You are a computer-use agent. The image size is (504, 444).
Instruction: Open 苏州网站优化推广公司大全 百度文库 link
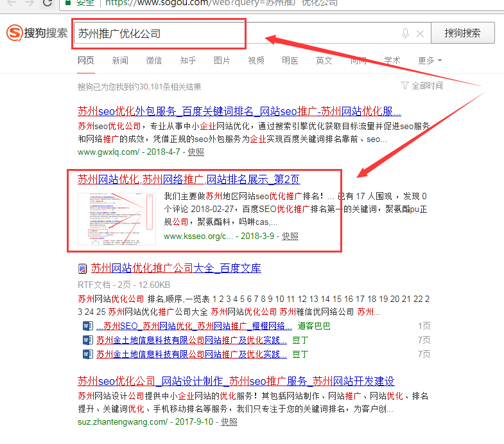176,269
